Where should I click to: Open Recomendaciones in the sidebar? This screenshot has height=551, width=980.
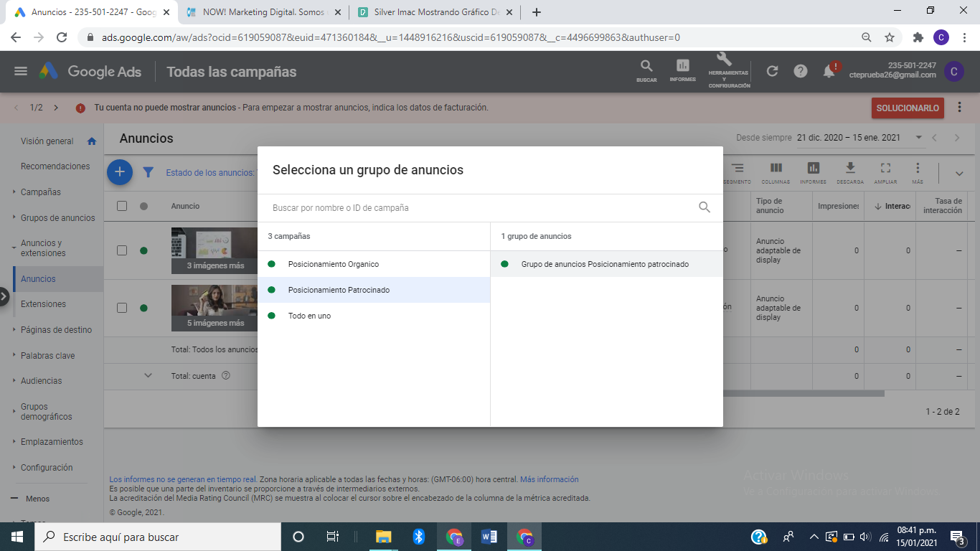click(55, 166)
